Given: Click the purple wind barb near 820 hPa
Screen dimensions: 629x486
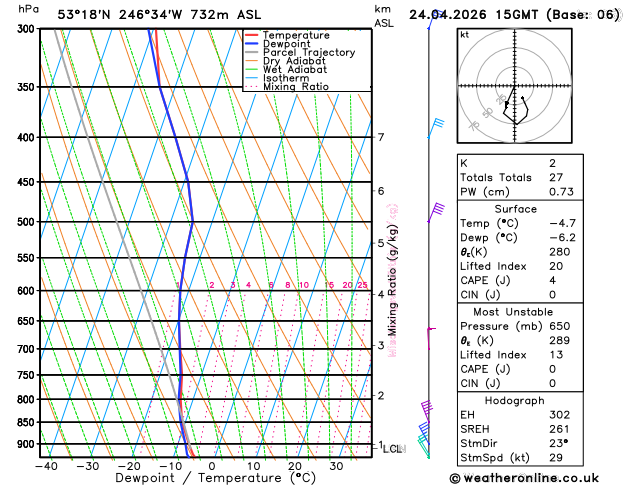Looking at the screenshot, I should (x=427, y=411).
